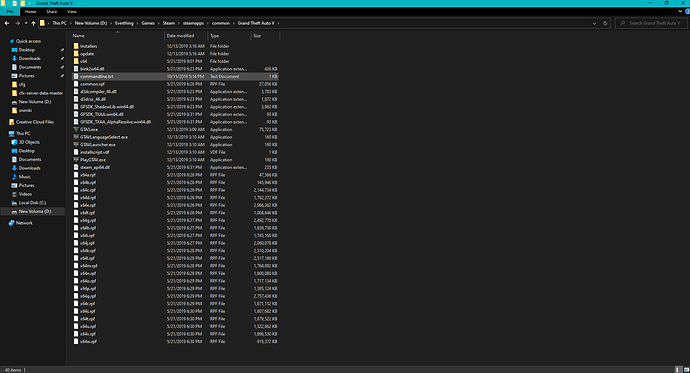Go back using the Back arrow

pyautogui.click(x=7, y=23)
